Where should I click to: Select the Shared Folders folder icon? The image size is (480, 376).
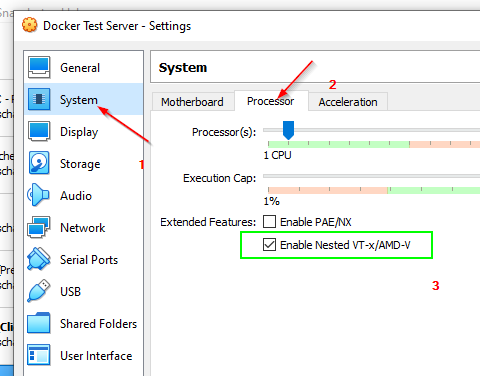pos(39,323)
